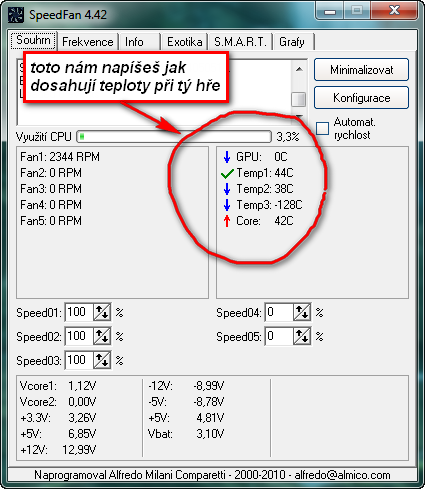Click the Fan3: 0 RPM reading
The height and width of the screenshot is (489, 425).
pyautogui.click(x=51, y=189)
